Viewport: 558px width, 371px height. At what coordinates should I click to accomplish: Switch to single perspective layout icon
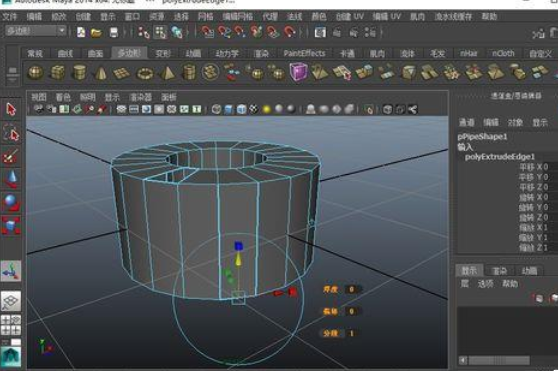coord(11,301)
